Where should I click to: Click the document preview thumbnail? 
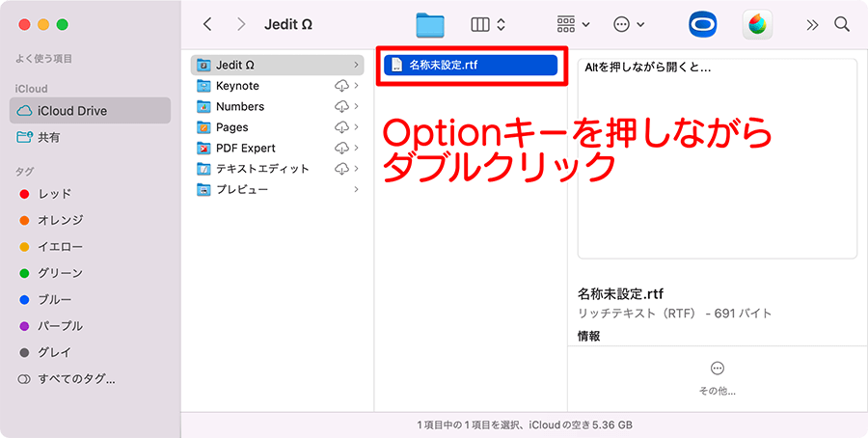click(718, 158)
